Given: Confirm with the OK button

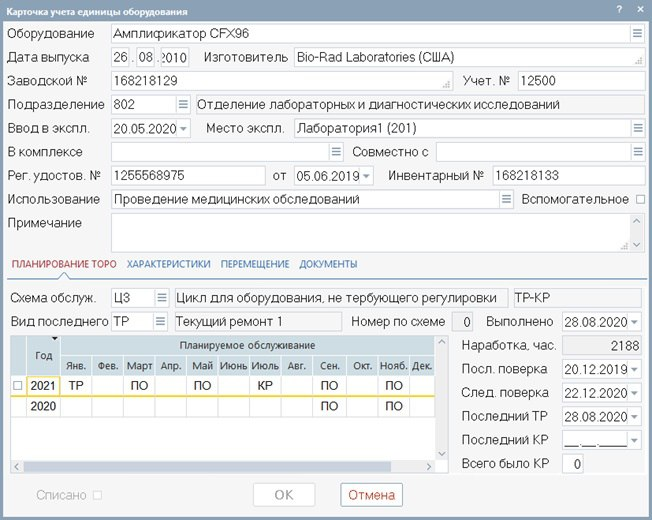Looking at the screenshot, I should 284,495.
